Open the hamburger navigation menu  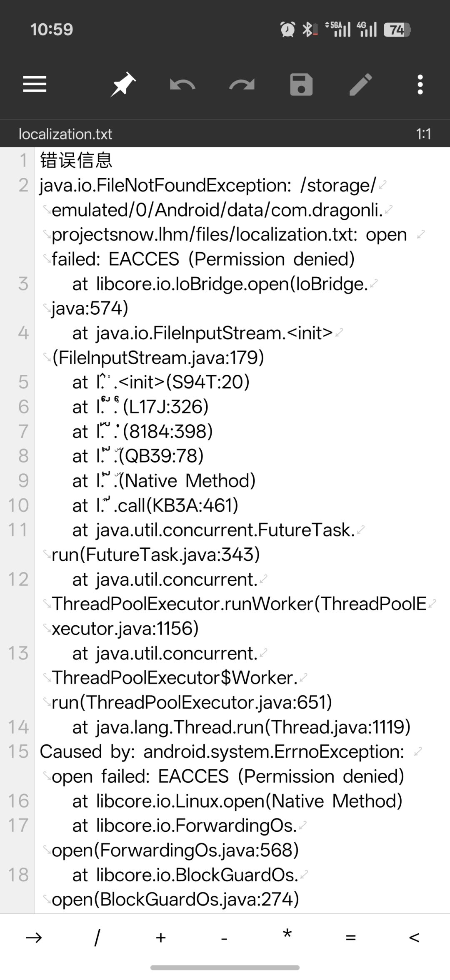pos(35,85)
